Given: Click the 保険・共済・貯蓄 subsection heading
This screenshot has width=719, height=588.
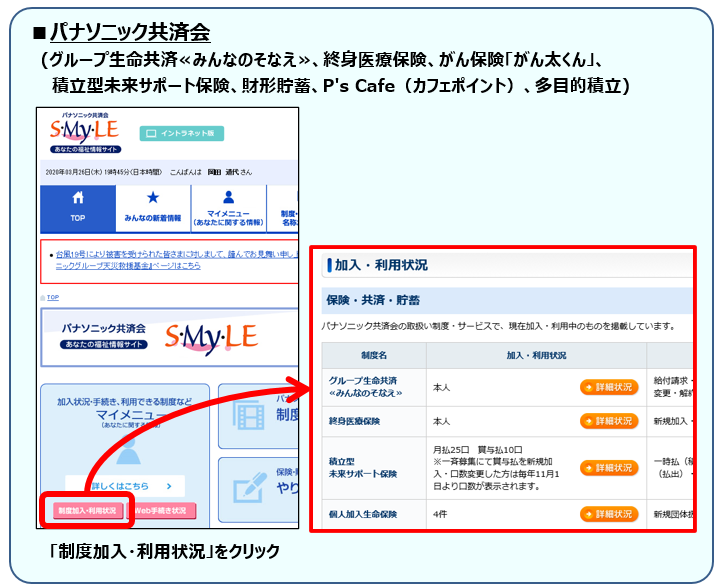Looking at the screenshot, I should (373, 300).
